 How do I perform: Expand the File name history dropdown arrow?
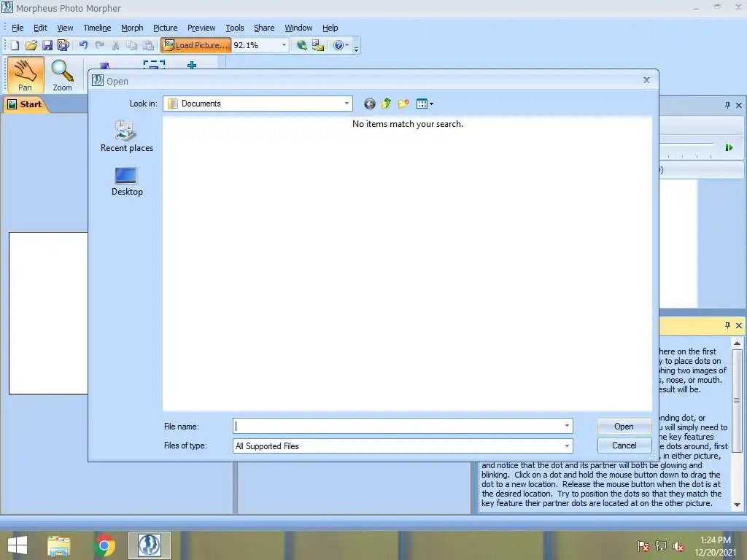click(567, 426)
